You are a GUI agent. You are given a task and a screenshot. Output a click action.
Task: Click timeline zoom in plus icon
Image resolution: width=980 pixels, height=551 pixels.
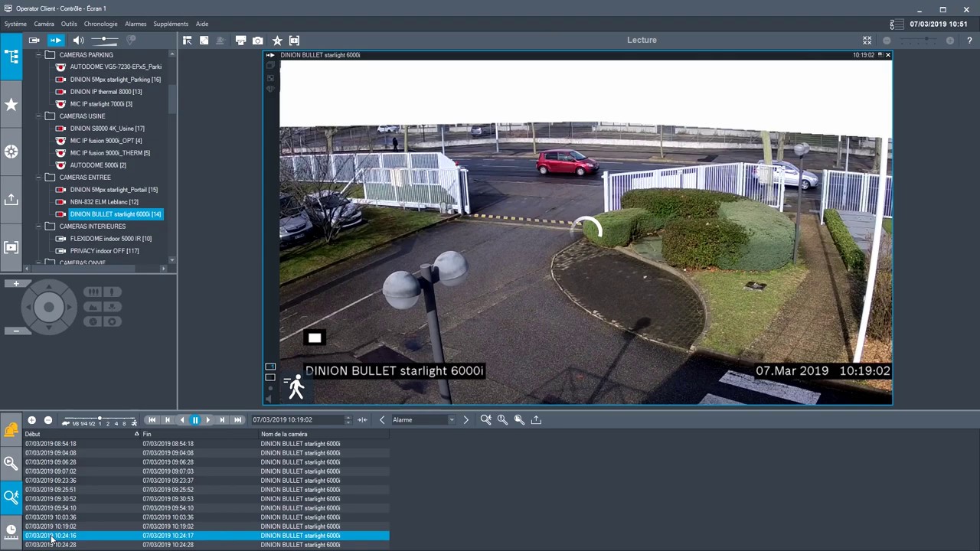pyautogui.click(x=31, y=420)
